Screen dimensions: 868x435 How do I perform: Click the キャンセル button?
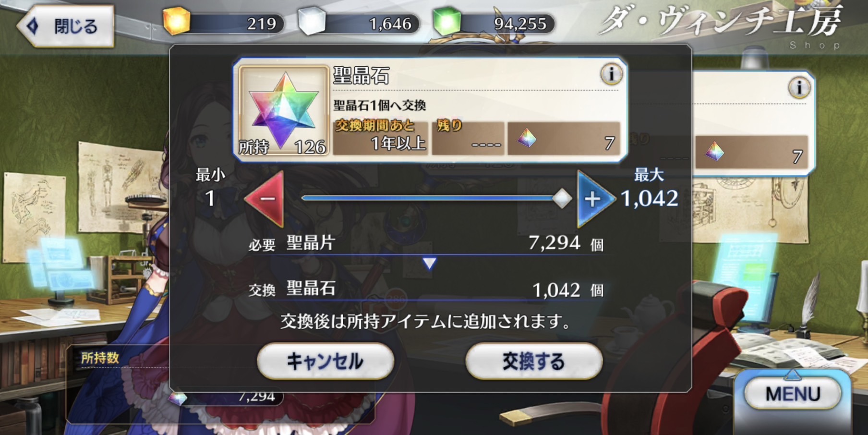pyautogui.click(x=325, y=361)
